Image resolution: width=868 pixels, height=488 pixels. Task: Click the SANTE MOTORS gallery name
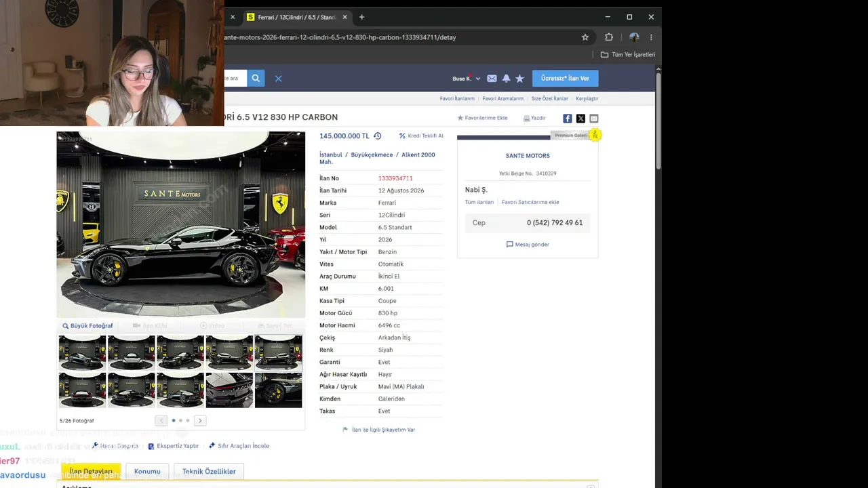click(528, 156)
